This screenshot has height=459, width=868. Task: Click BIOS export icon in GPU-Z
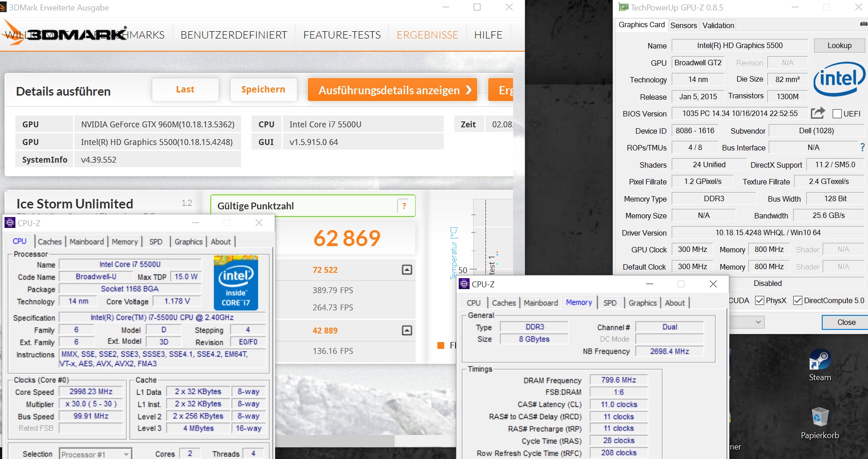(818, 113)
